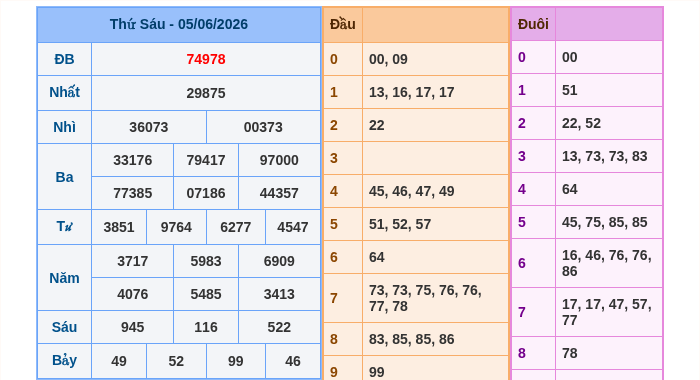Click Đuôi row 7 values 17, 17, 47, 57, 77

607,313
